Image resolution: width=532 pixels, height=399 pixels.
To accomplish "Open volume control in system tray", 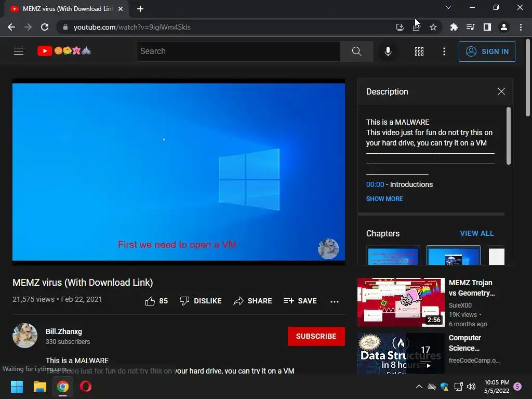I will point(471,387).
